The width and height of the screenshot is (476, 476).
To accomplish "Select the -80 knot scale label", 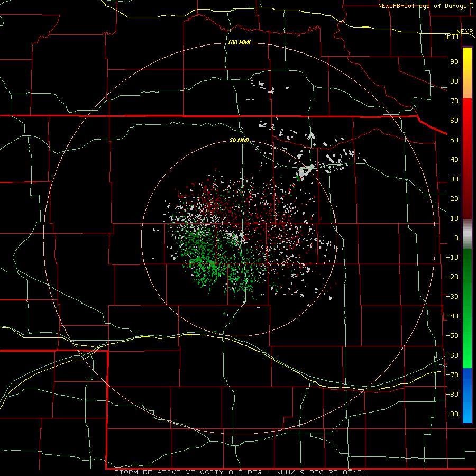I will pyautogui.click(x=452, y=395).
